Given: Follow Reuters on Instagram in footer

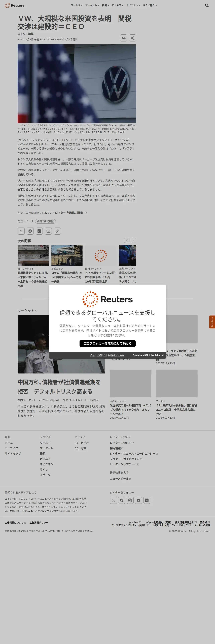Looking at the screenshot, I should pyautogui.click(x=130, y=500).
